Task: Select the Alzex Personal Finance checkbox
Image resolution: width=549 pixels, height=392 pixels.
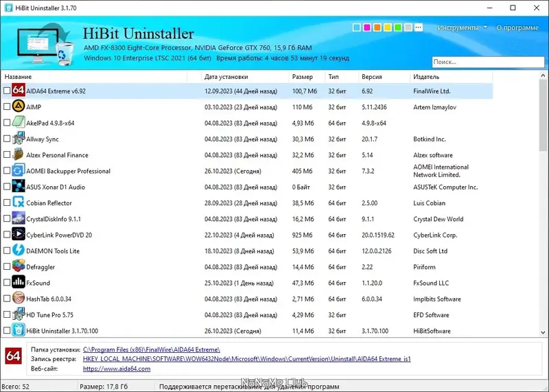Action: click(7, 154)
